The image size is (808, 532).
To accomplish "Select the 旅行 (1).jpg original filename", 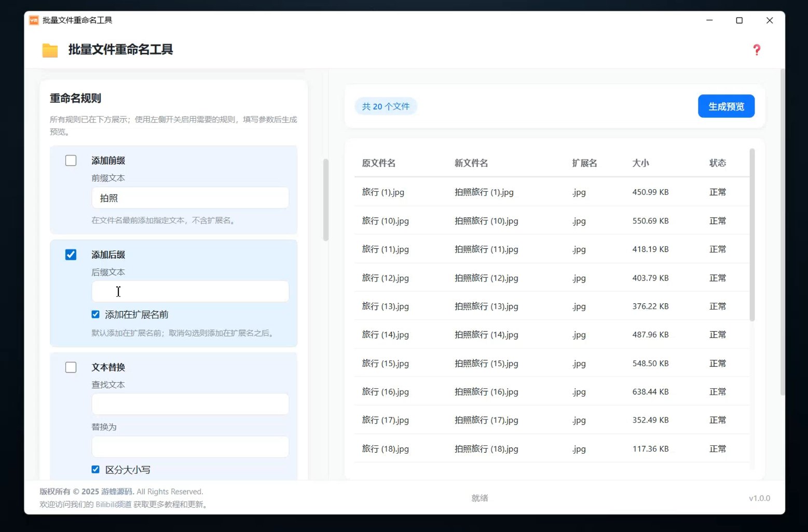I will tap(383, 192).
